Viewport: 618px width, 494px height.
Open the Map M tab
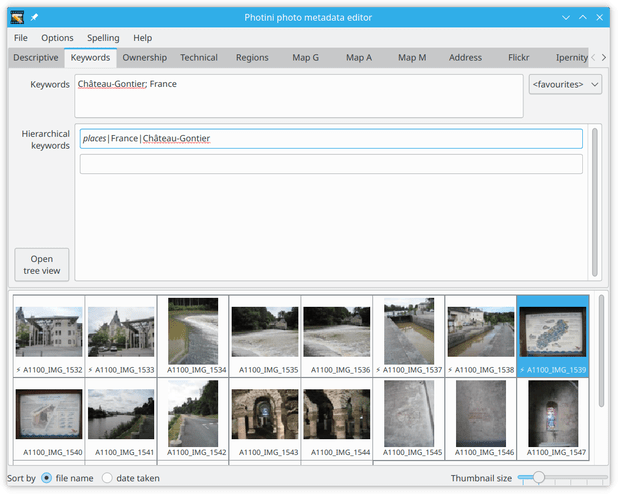pyautogui.click(x=412, y=58)
